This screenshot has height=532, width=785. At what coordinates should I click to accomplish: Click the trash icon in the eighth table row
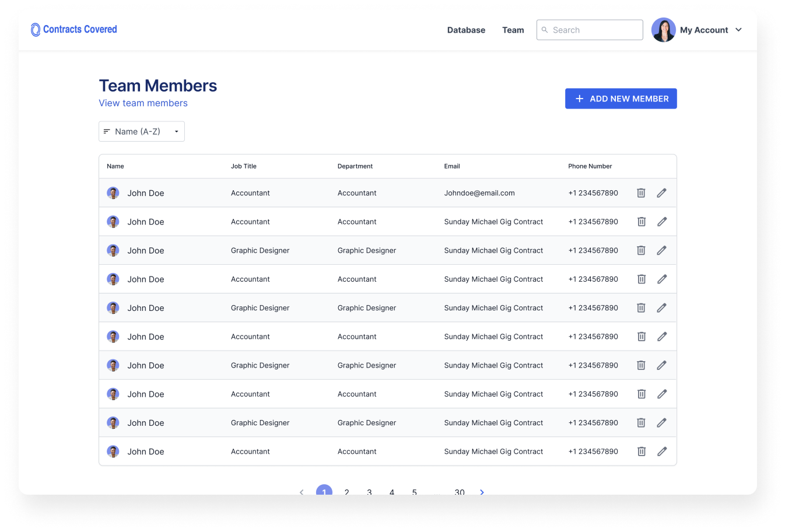(641, 394)
